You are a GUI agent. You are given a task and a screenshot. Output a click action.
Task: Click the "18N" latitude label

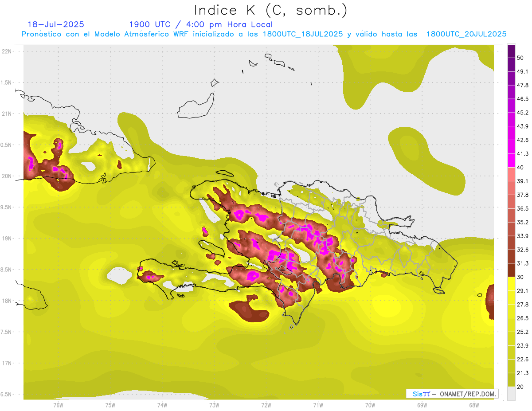(8, 301)
